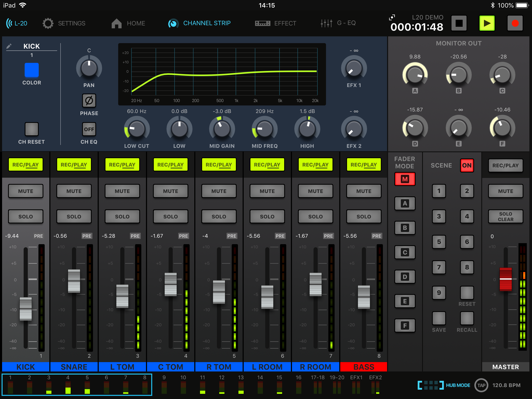Click the red record button
This screenshot has width=532, height=399.
[515, 23]
